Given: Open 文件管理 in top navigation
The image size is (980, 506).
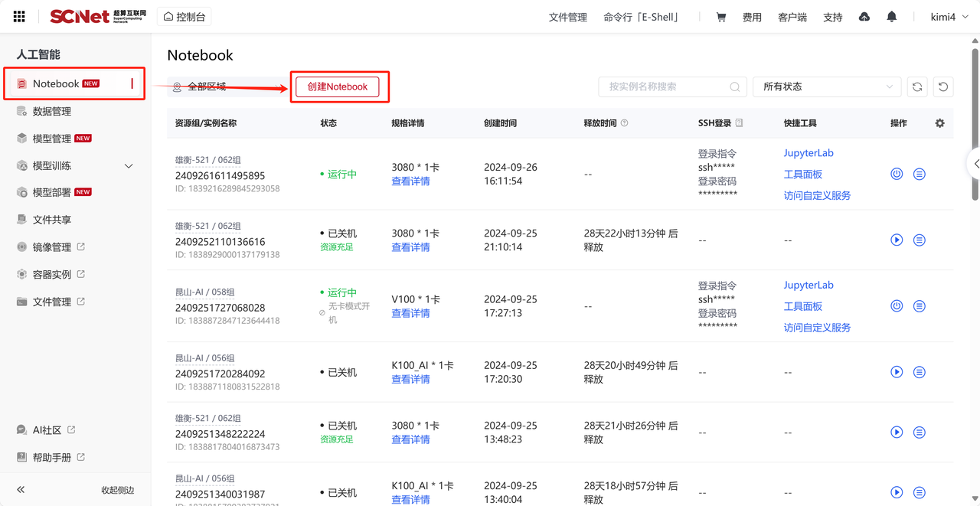Looking at the screenshot, I should pos(567,17).
